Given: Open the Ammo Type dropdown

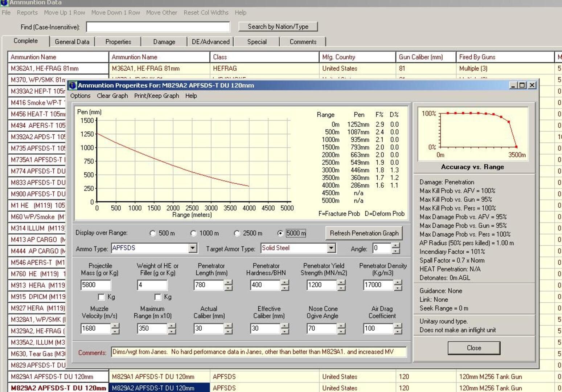Looking at the screenshot, I should click(192, 248).
